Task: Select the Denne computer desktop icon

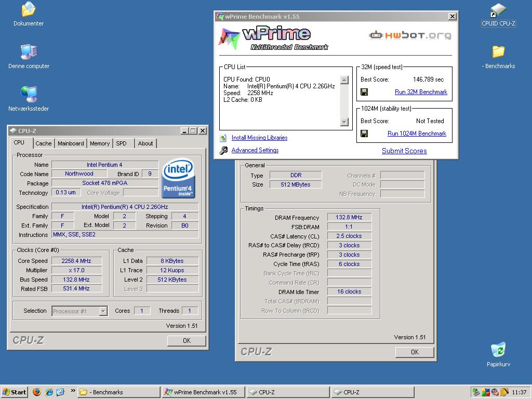Action: (x=29, y=52)
